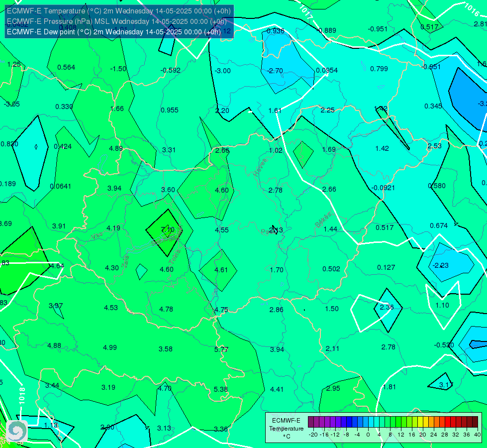The image size is (487, 448).
Task: Click the 1016 pressure contour label
Action: click(472, 9)
